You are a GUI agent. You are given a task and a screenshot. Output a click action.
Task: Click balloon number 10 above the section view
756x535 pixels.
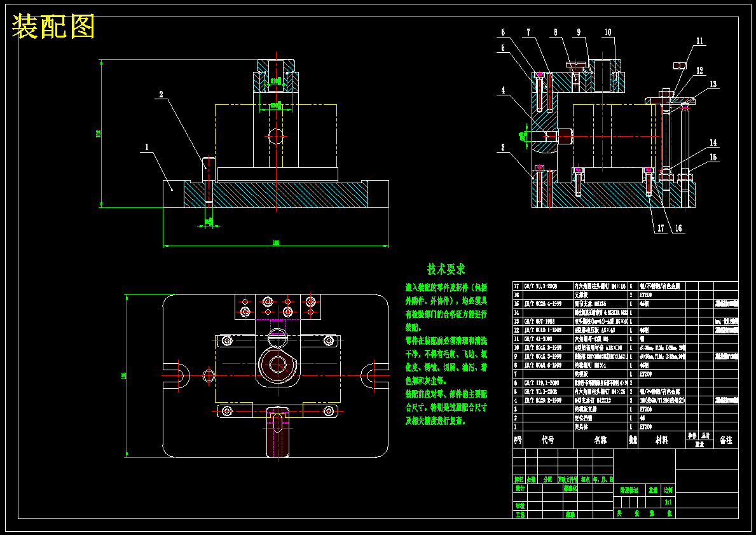607,32
